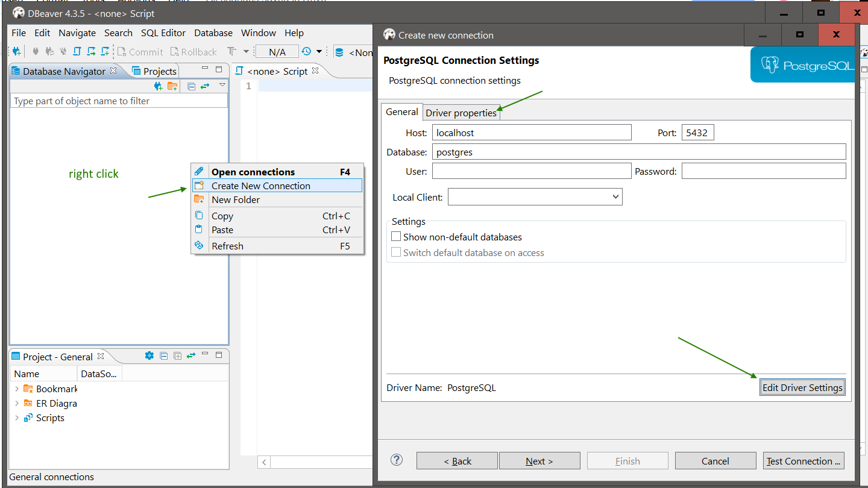
Task: Click New Connection icon in Database Navigator toolbar
Action: (158, 86)
